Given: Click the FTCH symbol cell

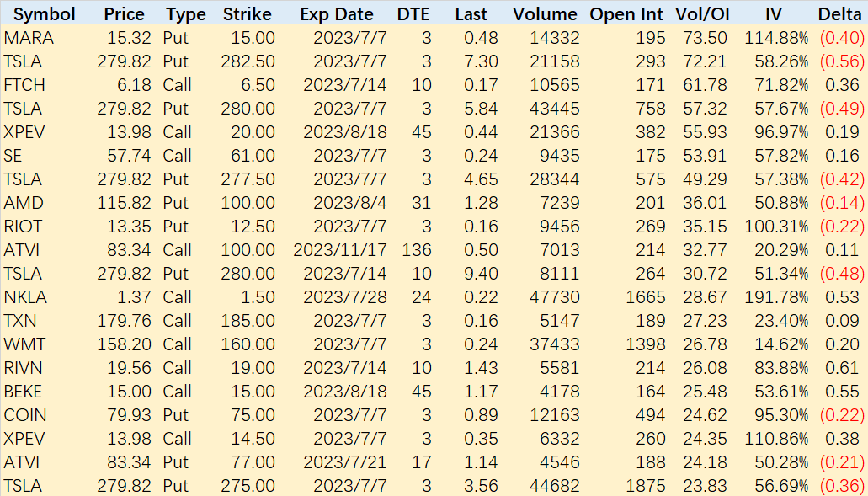Looking at the screenshot, I should 24,85.
